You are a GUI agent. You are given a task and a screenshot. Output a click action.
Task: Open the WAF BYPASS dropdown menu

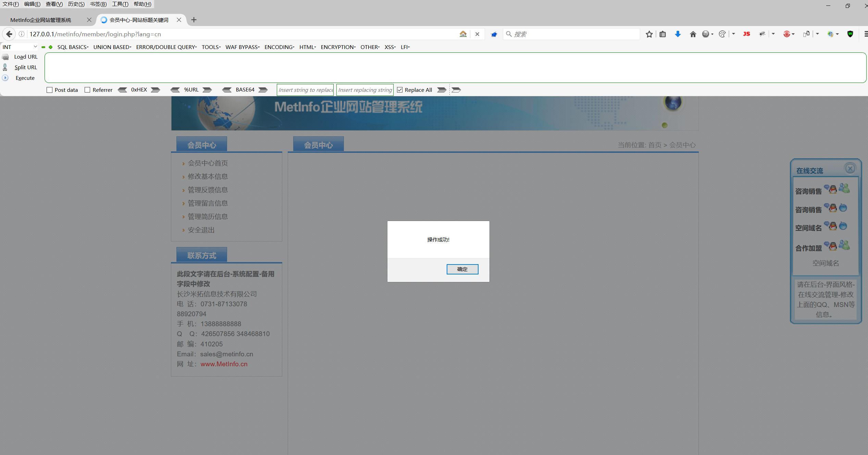click(x=242, y=47)
